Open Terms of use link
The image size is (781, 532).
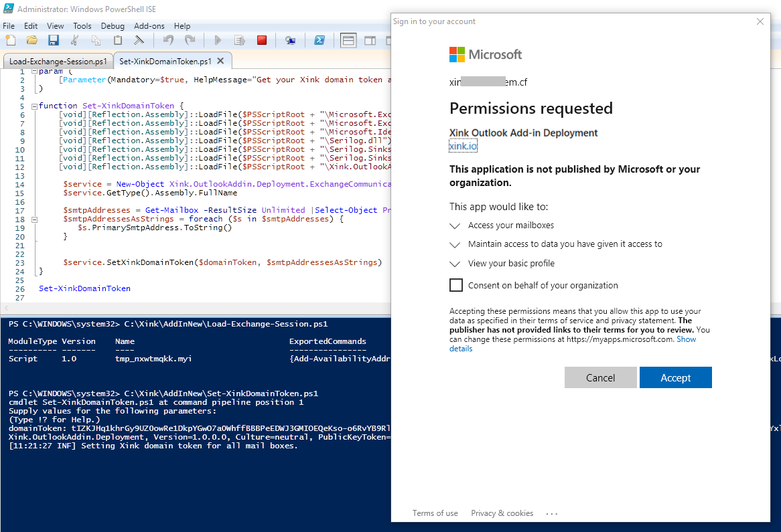(x=435, y=513)
